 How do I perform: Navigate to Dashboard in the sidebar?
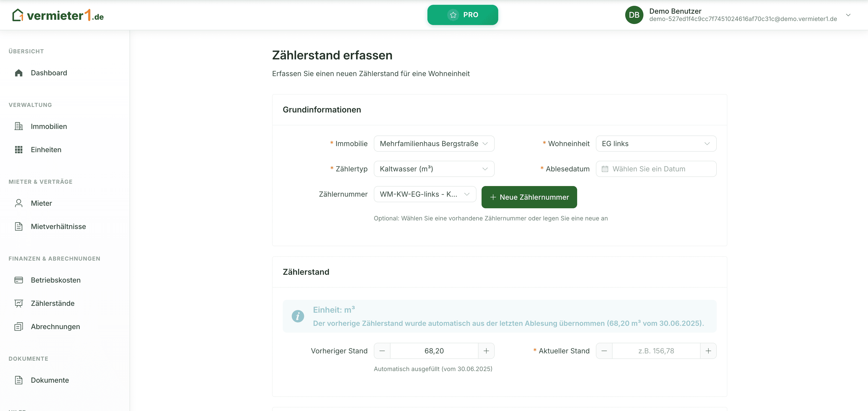[49, 73]
